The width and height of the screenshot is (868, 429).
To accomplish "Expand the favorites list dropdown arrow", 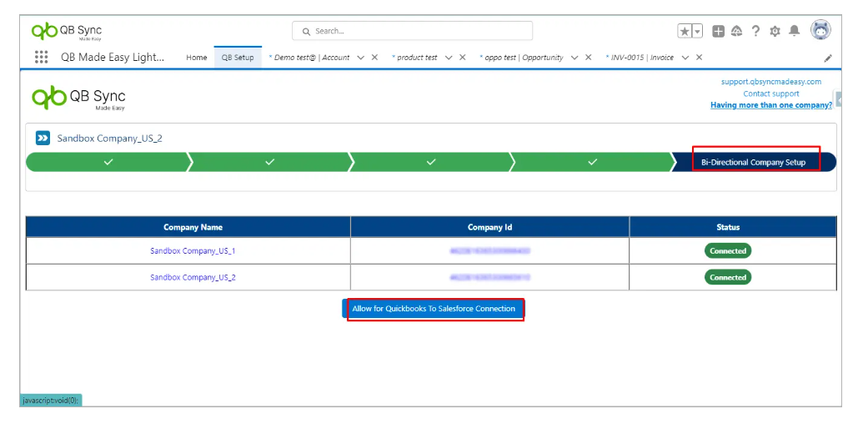I will [x=697, y=31].
